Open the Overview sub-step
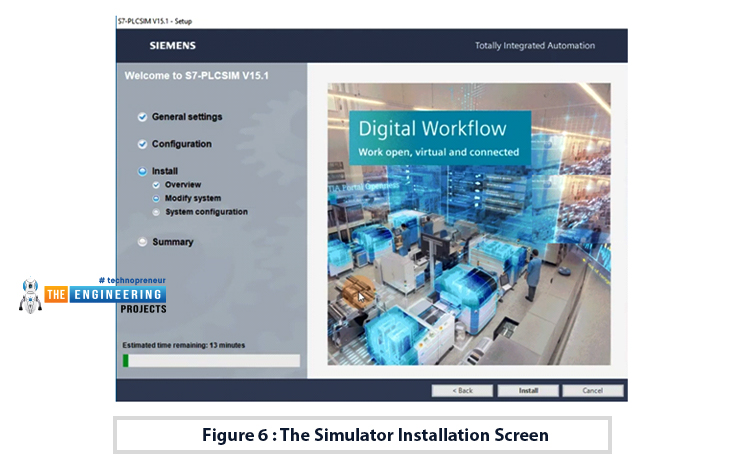This screenshot has height=466, width=740. (x=183, y=185)
